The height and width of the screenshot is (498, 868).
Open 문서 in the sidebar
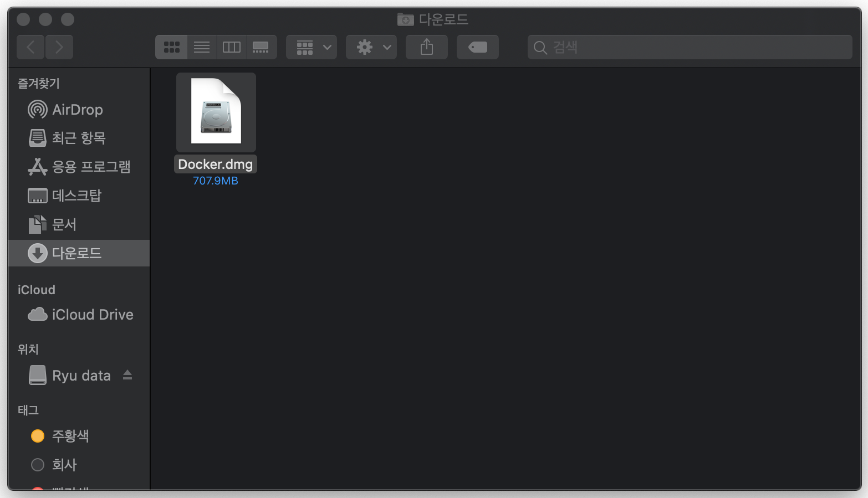point(79,224)
